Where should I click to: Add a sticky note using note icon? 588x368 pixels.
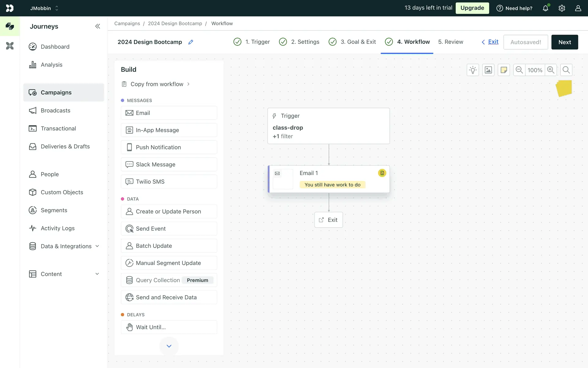(x=504, y=70)
